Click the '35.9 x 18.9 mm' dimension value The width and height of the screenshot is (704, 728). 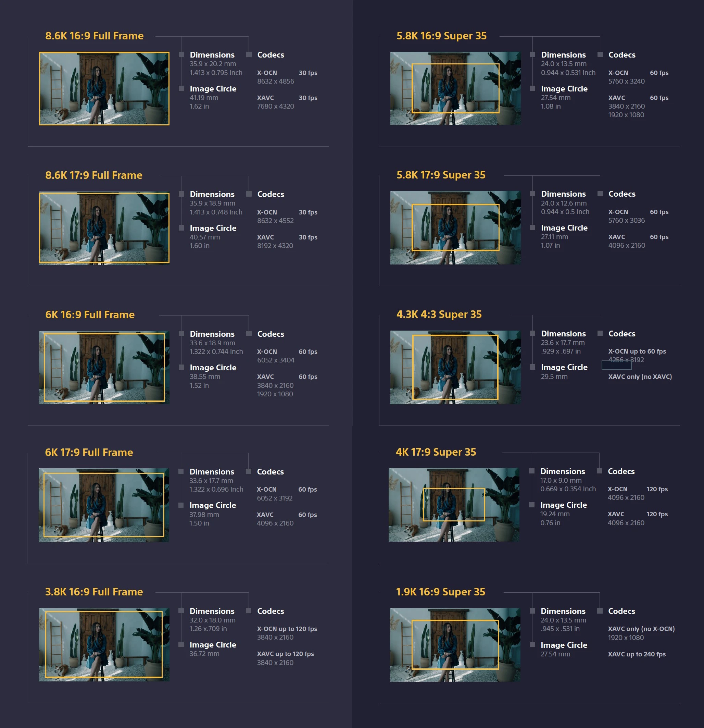pos(212,203)
